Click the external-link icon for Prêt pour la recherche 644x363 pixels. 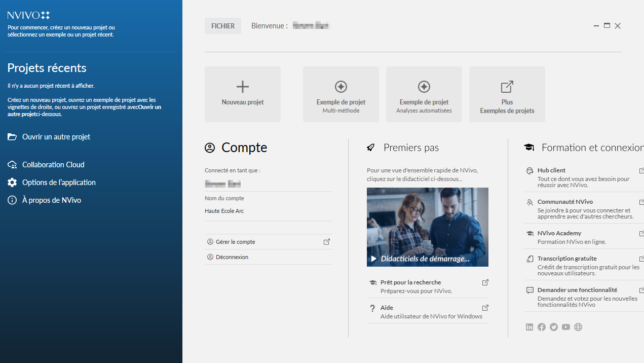tap(485, 282)
